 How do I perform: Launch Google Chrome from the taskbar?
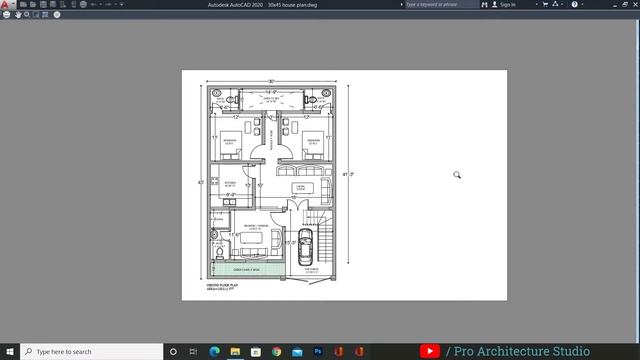[277, 351]
